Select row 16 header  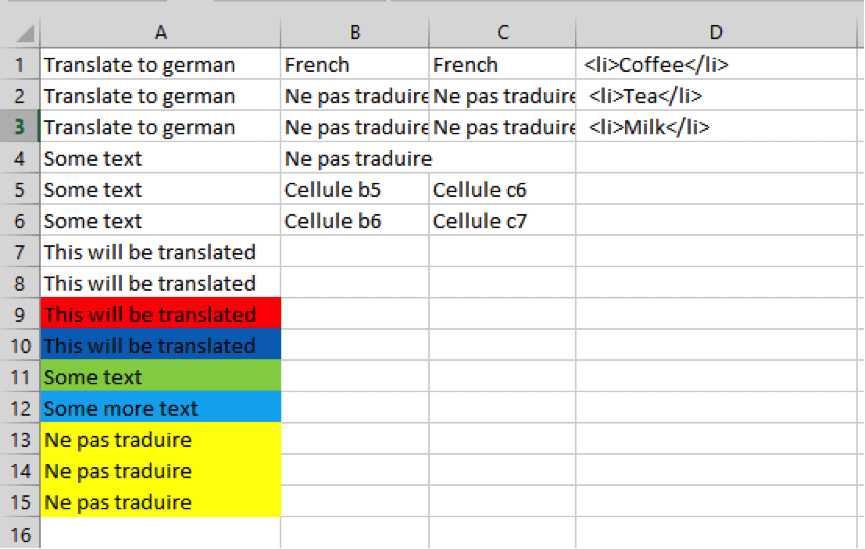(x=20, y=534)
